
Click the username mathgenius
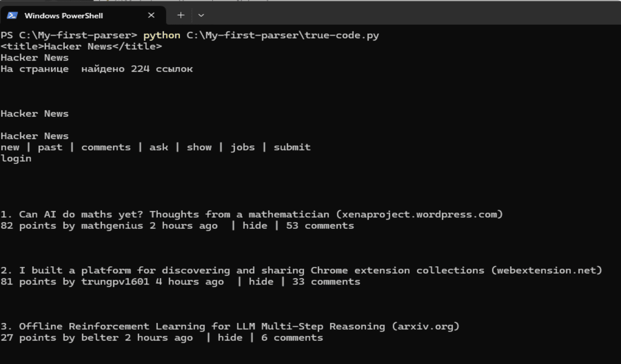point(112,226)
